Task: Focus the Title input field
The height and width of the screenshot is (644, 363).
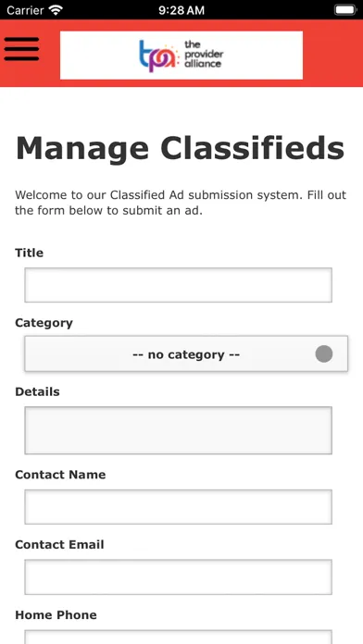Action: (179, 285)
